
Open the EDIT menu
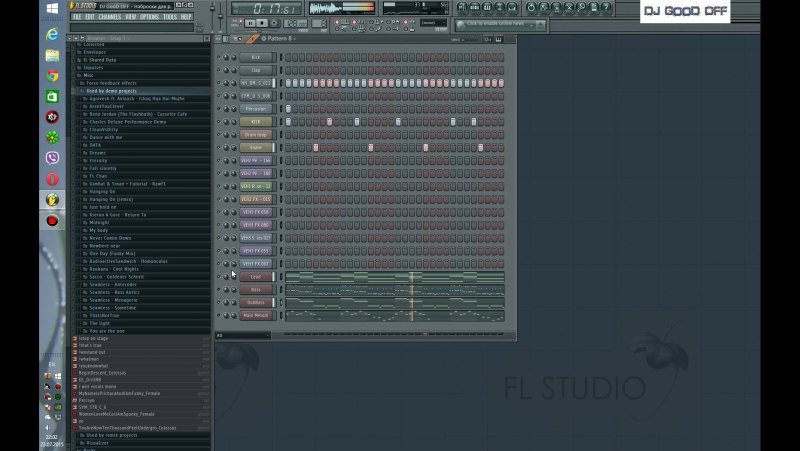pos(90,17)
